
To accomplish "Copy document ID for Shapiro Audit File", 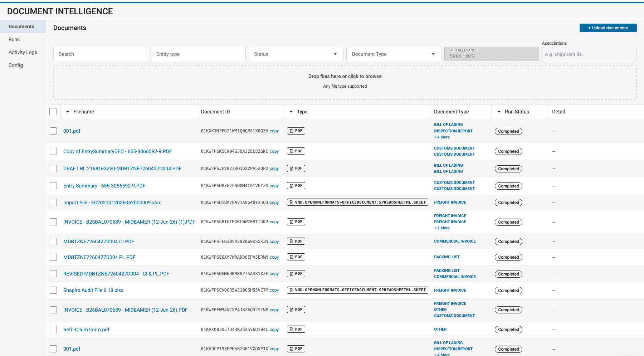I will 274,290.
